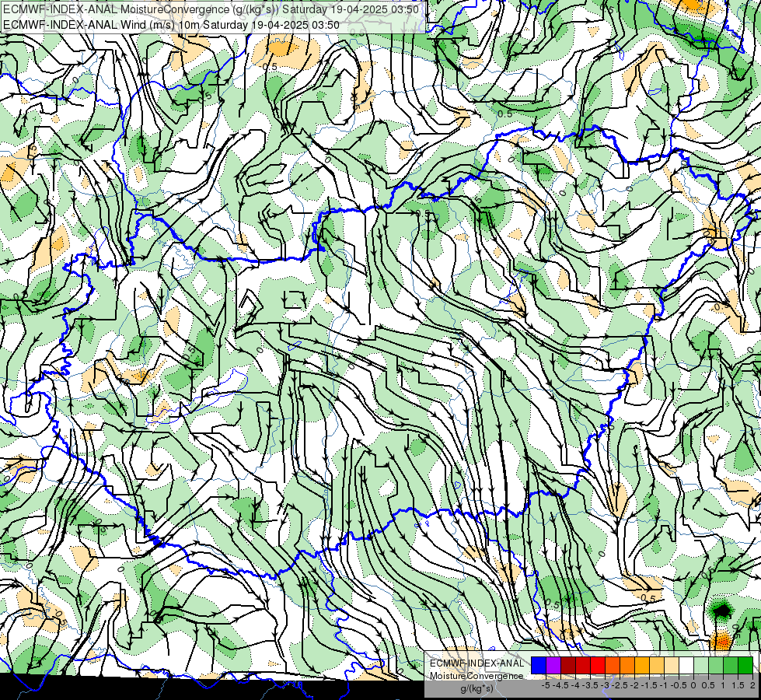
Task: Click the darkest green swatch ending at 2
Action: click(745, 666)
